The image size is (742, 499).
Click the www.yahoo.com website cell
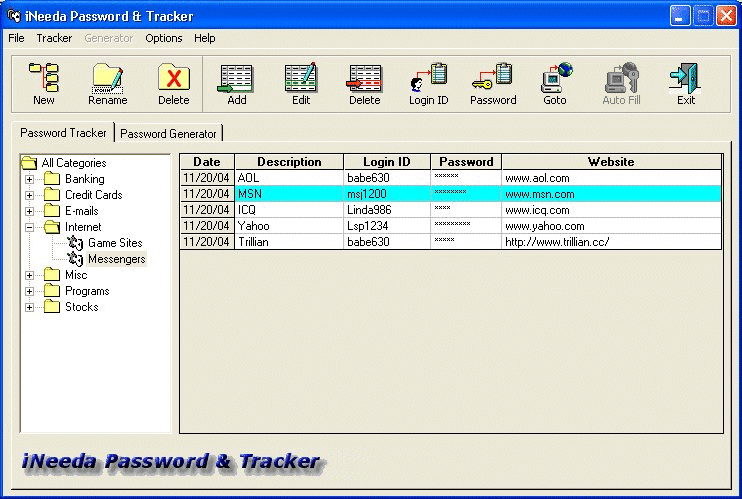click(x=611, y=226)
